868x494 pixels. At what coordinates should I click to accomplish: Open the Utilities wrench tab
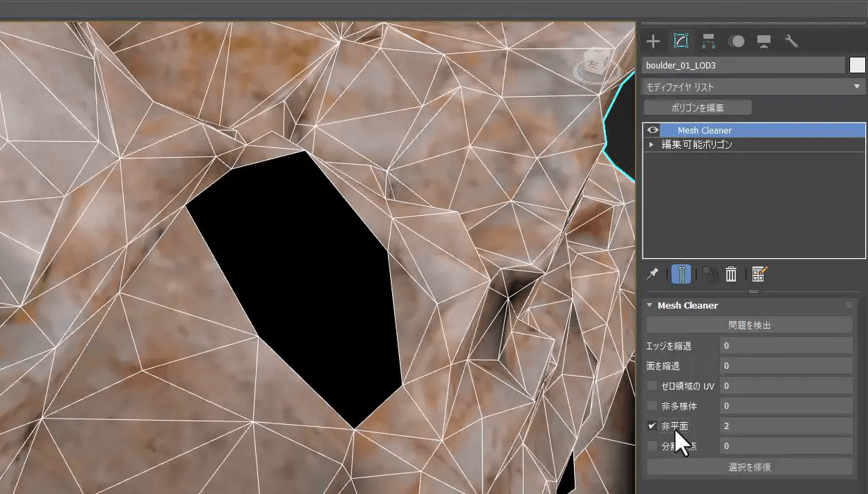(791, 42)
